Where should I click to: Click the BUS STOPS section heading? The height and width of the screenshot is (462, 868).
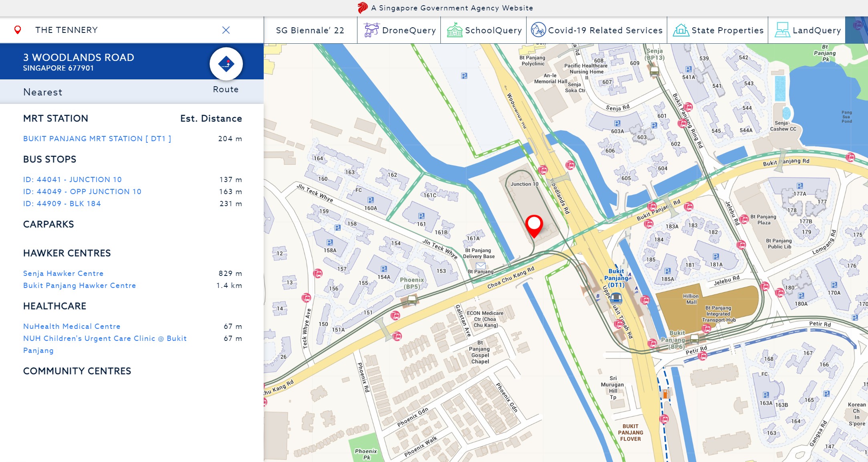click(50, 159)
